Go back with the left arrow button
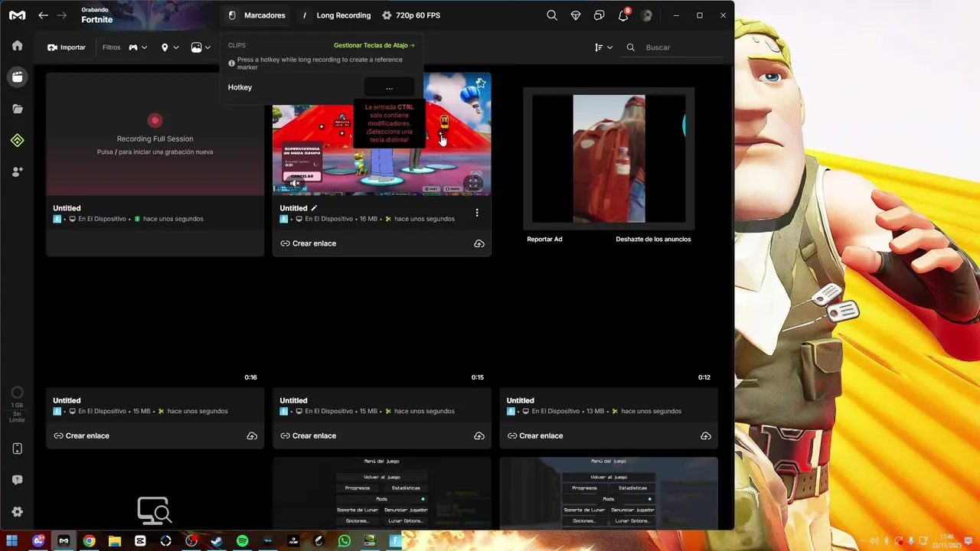 44,15
